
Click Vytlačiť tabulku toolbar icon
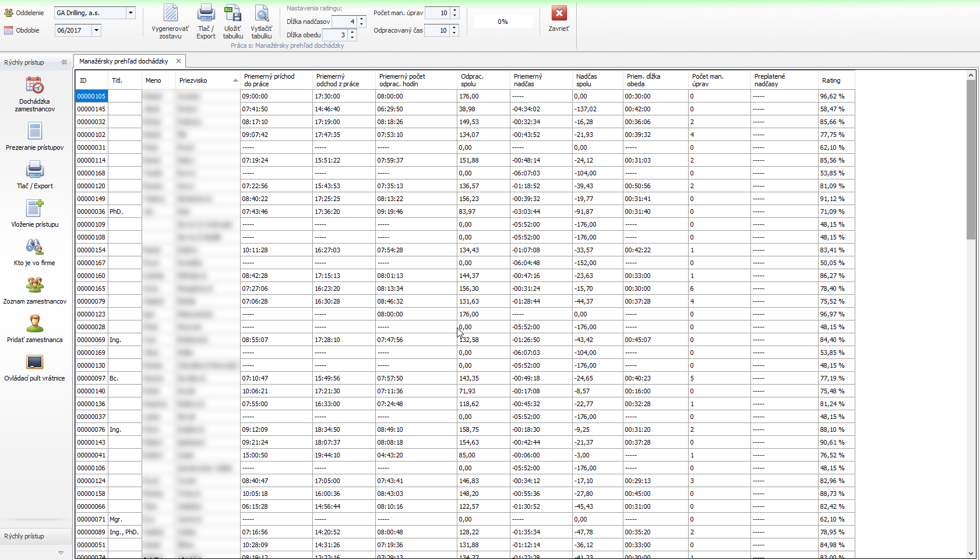(x=262, y=22)
